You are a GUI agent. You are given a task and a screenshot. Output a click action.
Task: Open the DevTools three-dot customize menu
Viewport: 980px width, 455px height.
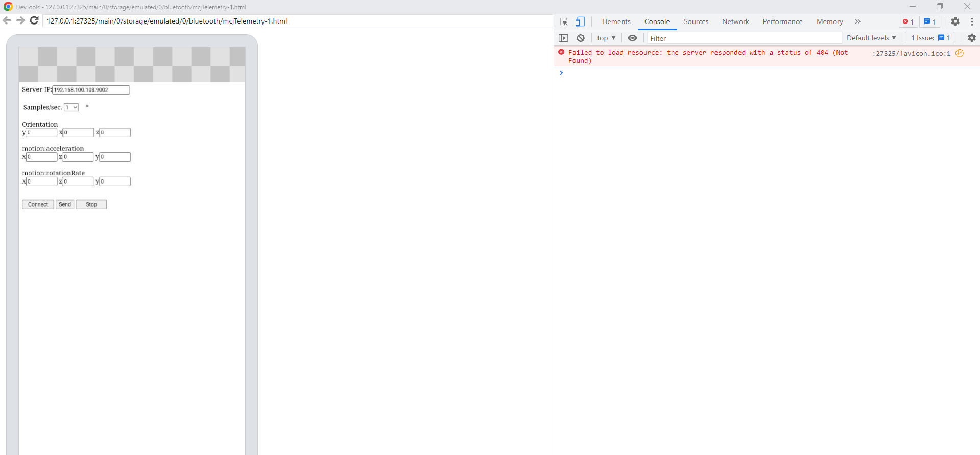click(972, 21)
